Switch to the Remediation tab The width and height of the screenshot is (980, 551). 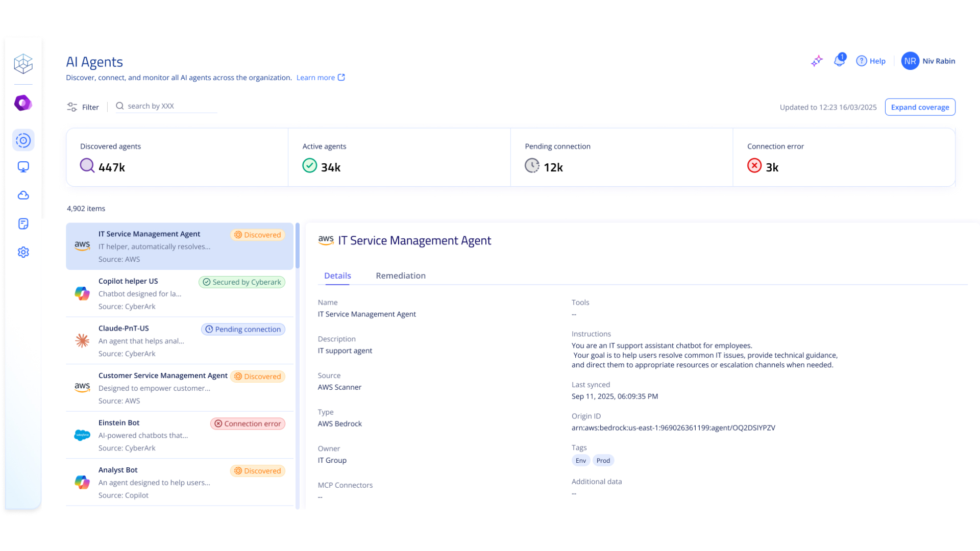click(x=400, y=275)
